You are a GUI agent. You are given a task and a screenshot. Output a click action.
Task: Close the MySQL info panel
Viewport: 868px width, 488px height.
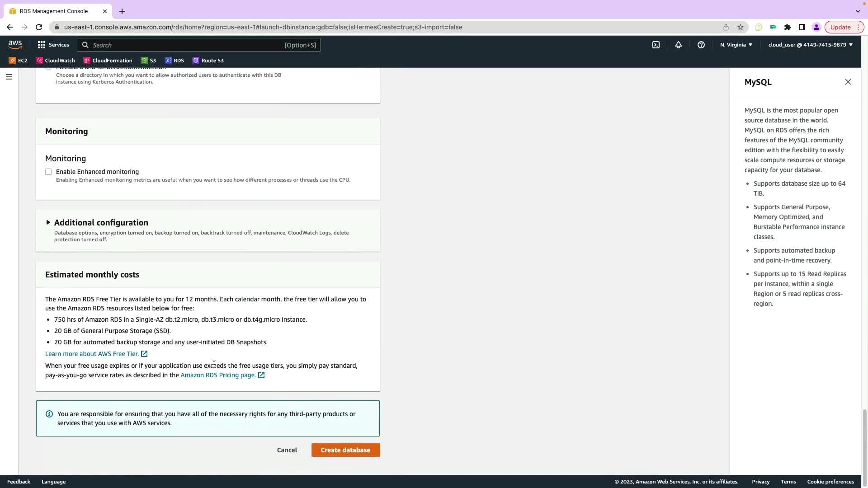[848, 82]
